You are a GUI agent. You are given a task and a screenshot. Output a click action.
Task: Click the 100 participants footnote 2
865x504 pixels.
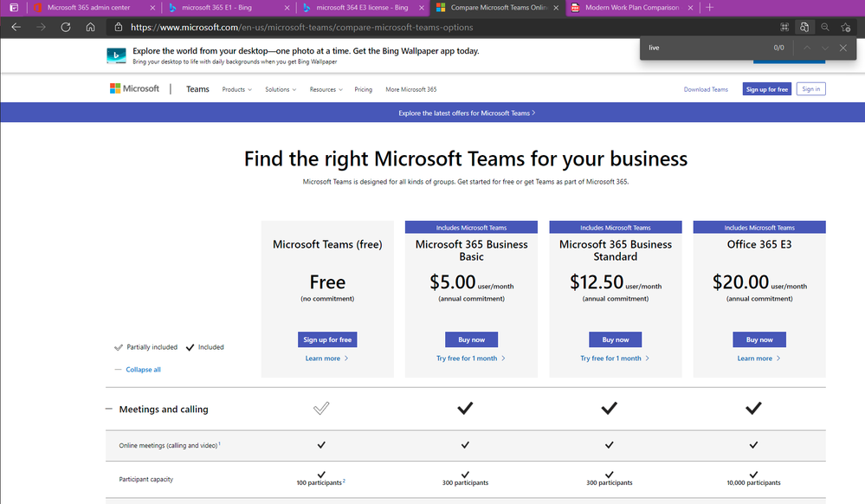(x=345, y=481)
